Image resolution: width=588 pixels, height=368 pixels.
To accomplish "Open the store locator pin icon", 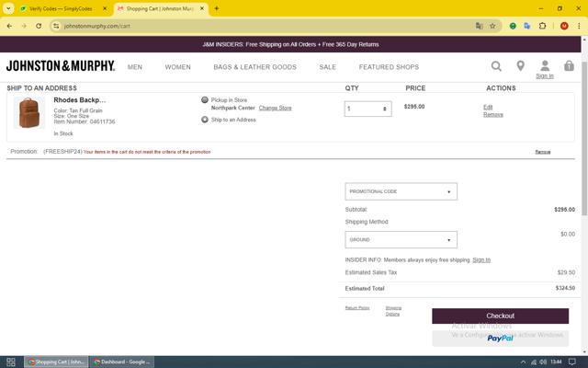I will tap(520, 66).
